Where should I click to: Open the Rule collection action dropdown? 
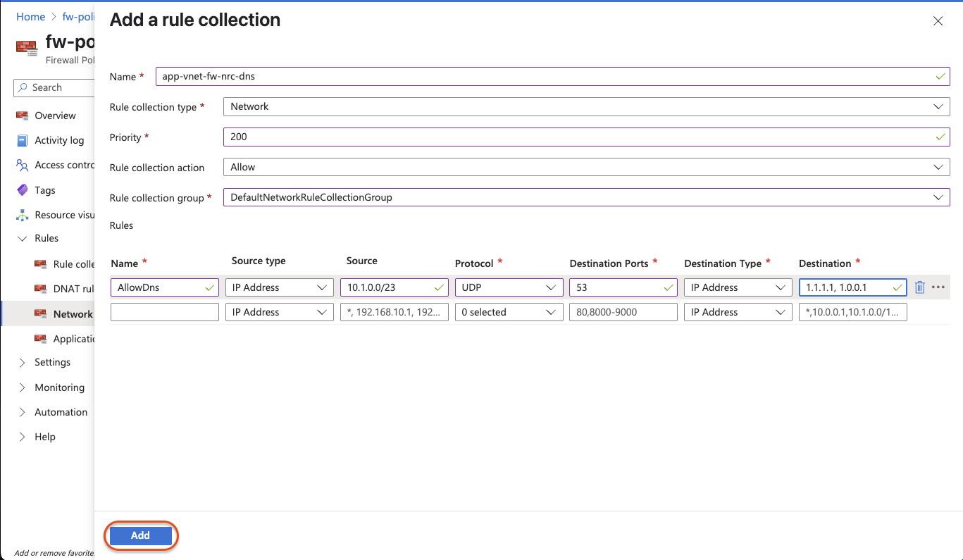point(586,167)
